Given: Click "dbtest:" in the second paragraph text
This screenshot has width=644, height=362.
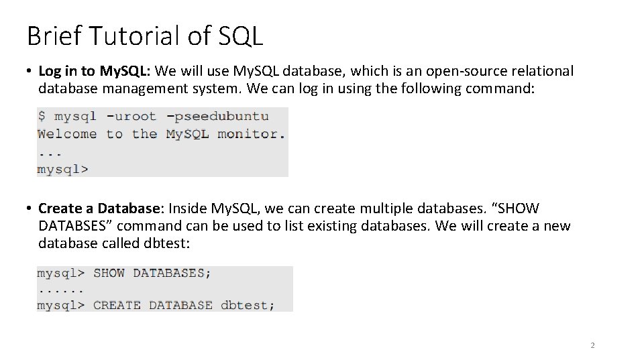Looking at the screenshot, I should pyautogui.click(x=166, y=243).
